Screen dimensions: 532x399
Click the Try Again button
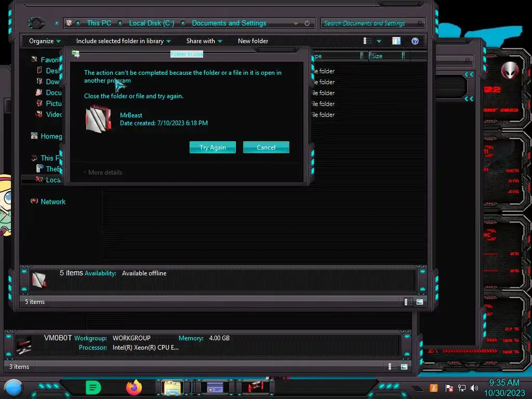tap(212, 147)
